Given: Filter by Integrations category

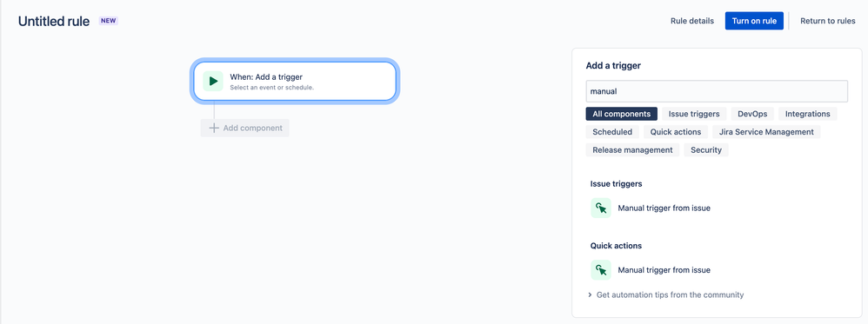Looking at the screenshot, I should click(808, 114).
